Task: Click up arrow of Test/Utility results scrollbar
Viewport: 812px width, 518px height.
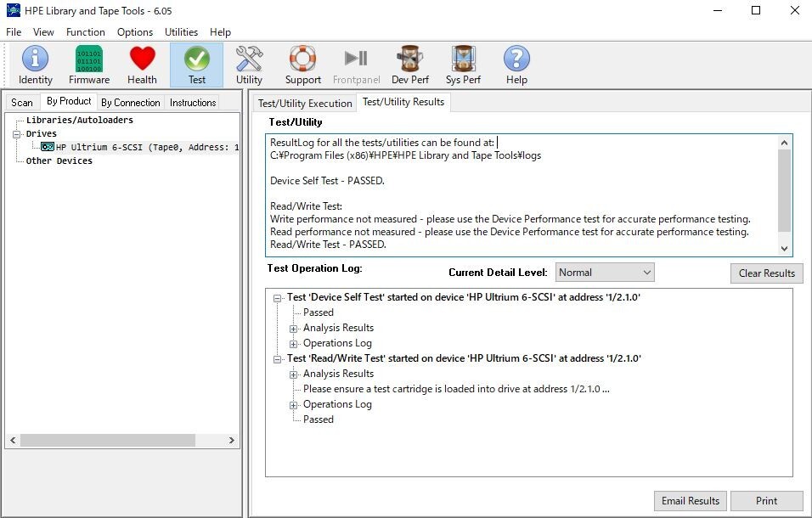Action: click(x=784, y=143)
